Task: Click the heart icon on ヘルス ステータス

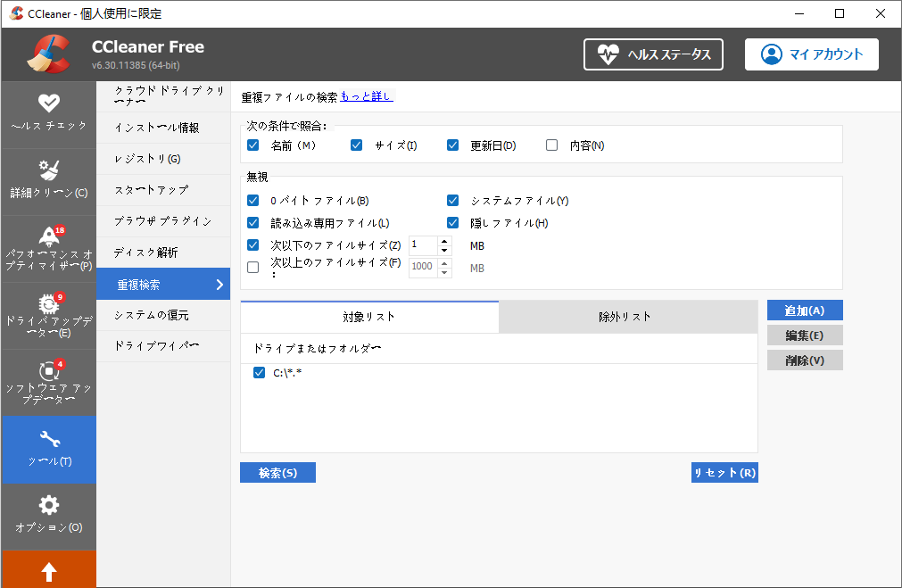Action: click(608, 54)
